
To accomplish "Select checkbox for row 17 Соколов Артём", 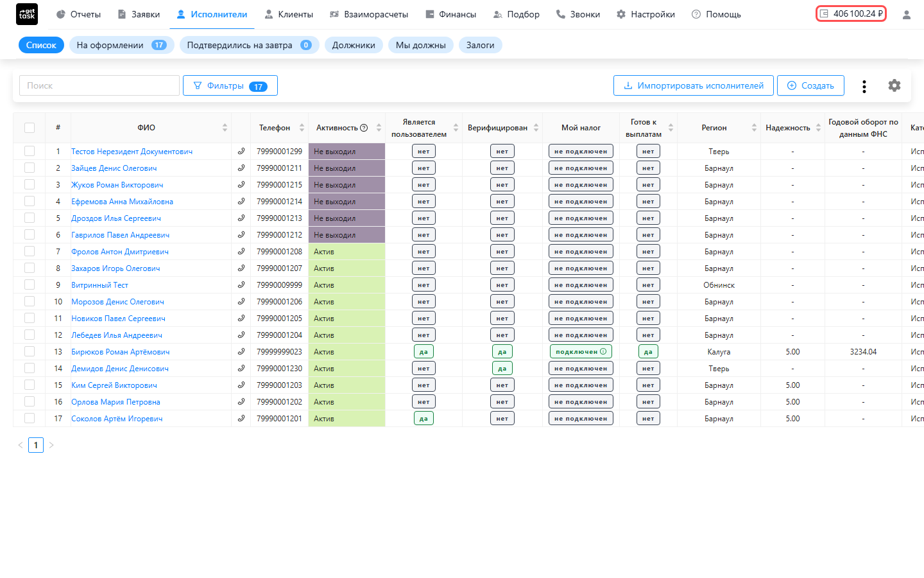I will tap(30, 418).
